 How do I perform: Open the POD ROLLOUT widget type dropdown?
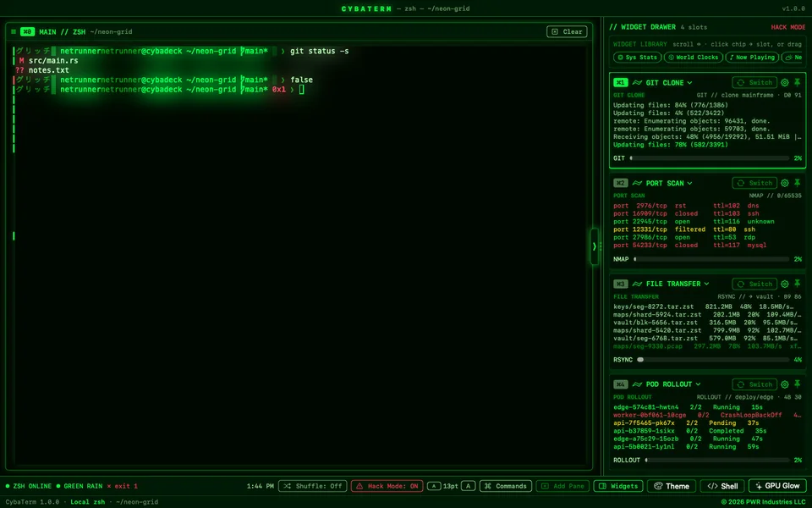click(673, 384)
